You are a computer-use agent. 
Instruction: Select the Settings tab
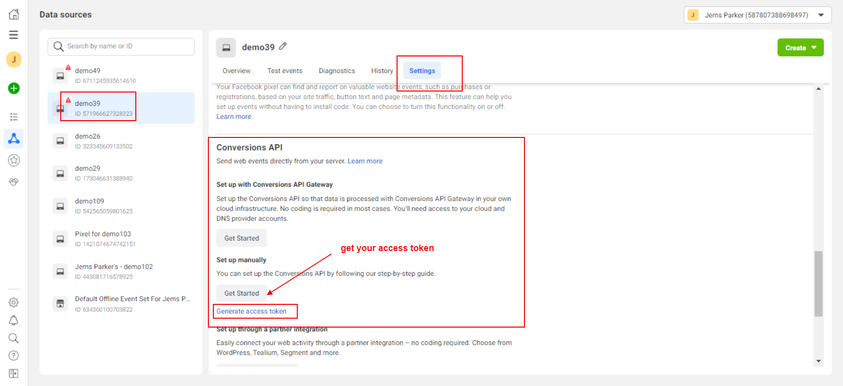(422, 70)
